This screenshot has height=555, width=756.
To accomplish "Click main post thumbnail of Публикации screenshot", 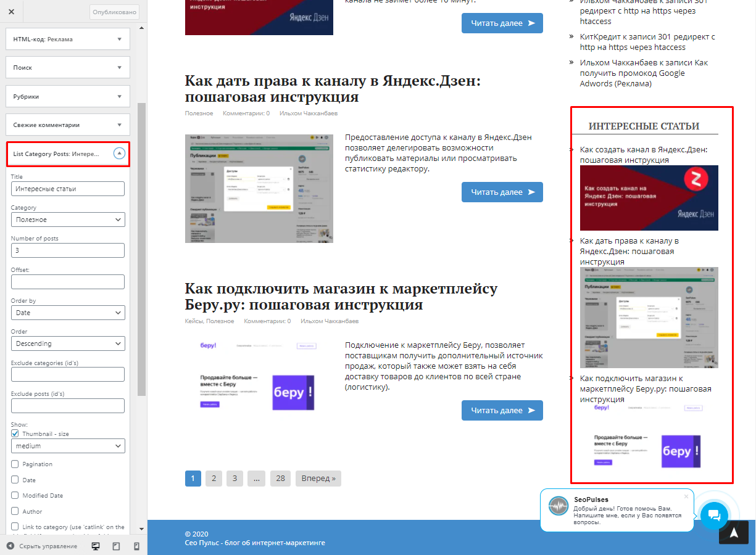I will (259, 189).
